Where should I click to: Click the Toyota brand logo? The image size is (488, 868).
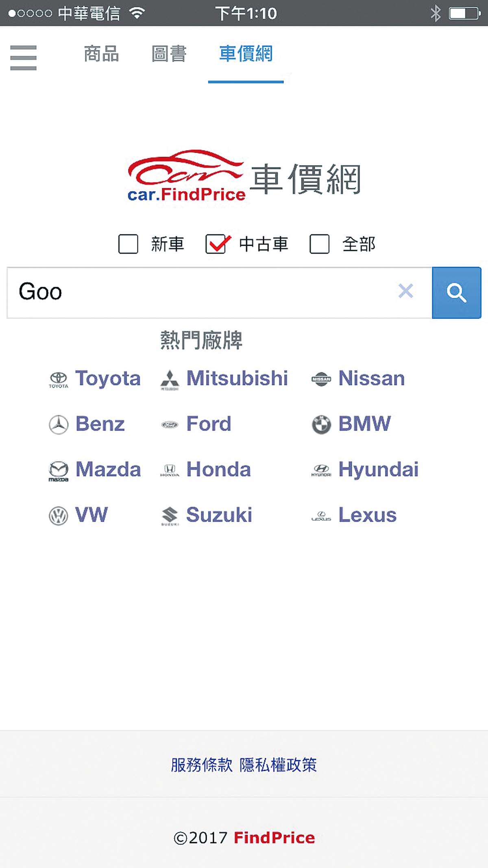(59, 379)
